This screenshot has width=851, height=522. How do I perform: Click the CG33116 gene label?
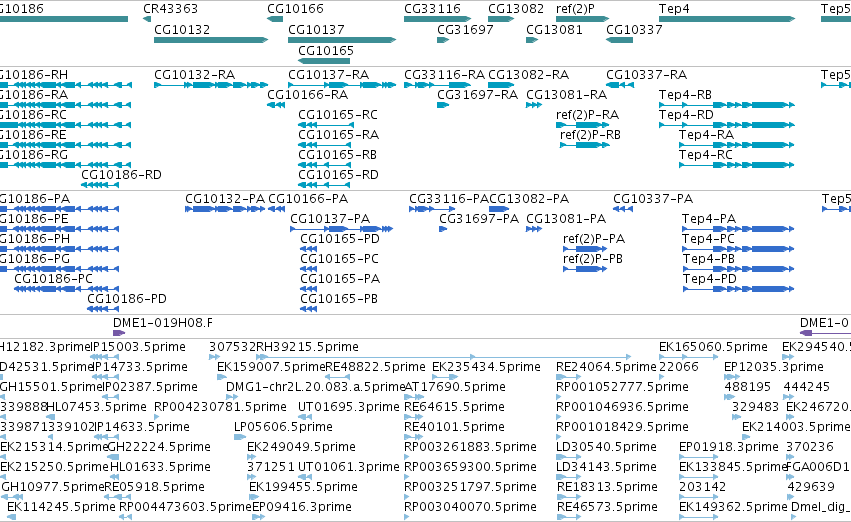click(x=433, y=9)
